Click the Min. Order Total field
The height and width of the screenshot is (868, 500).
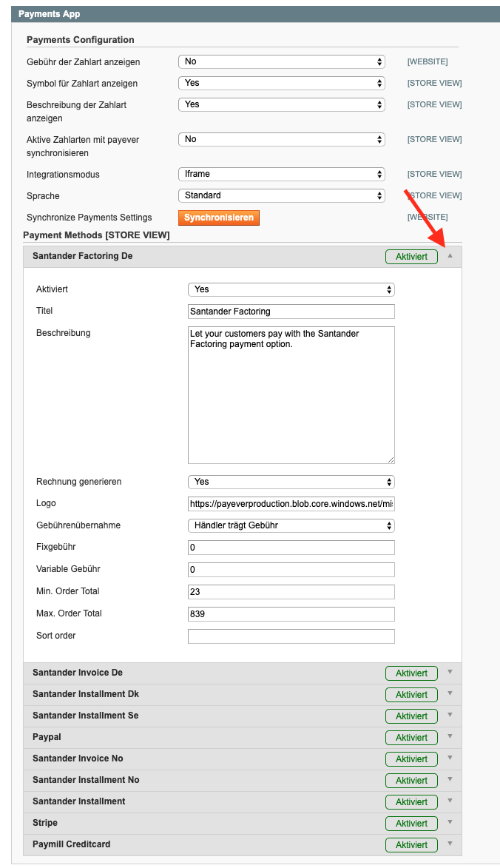click(291, 592)
